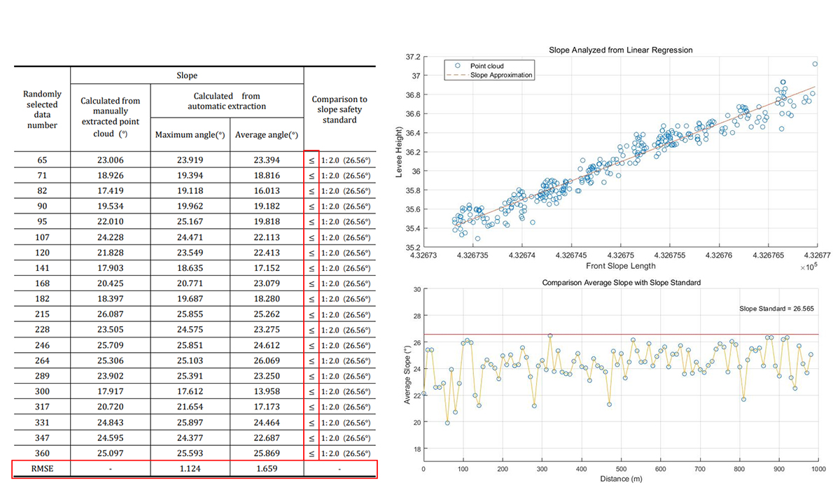The width and height of the screenshot is (840, 504).
Task: Select the Comparison to slope safety standard header
Action: point(339,109)
